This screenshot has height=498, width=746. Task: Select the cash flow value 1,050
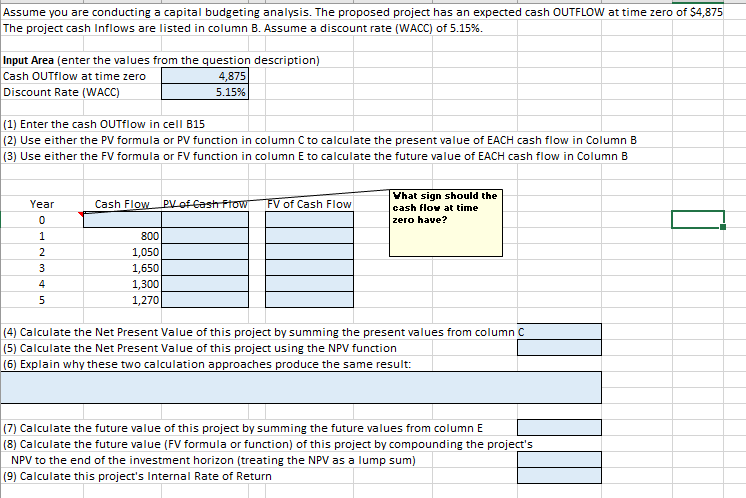click(122, 252)
